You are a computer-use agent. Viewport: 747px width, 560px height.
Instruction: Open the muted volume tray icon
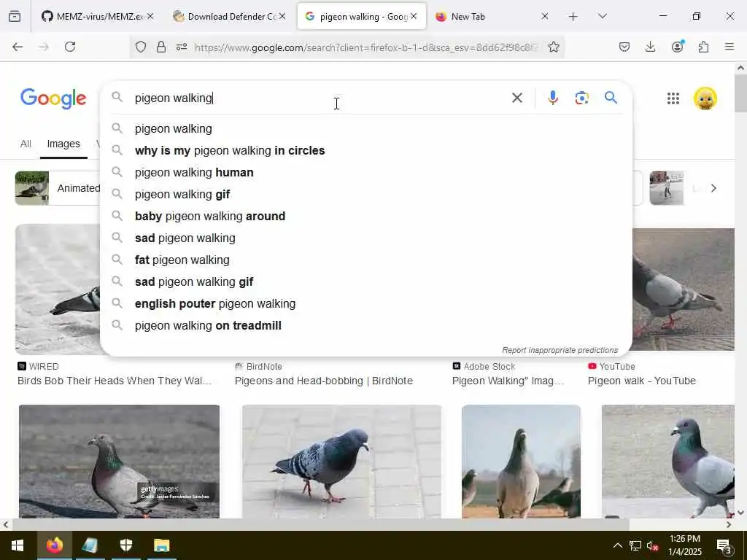[653, 545]
